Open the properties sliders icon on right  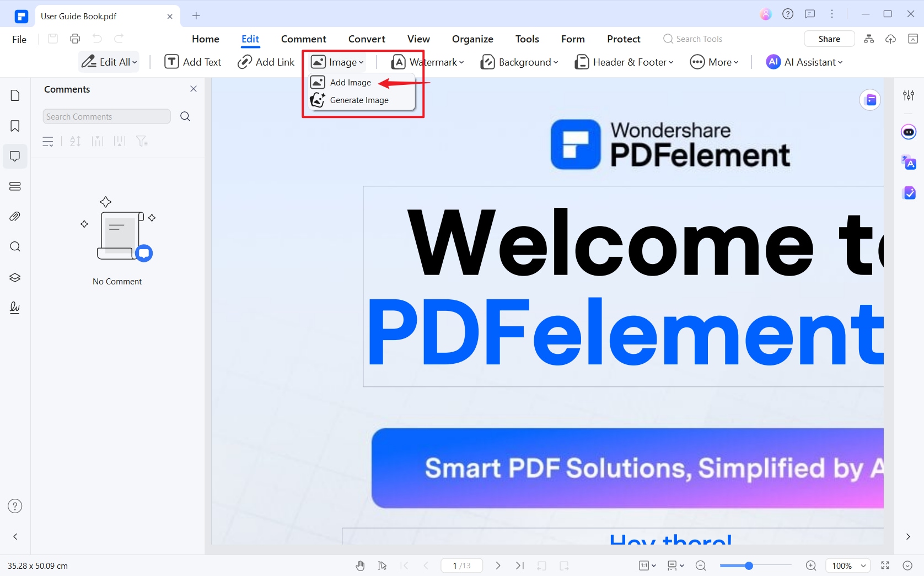coord(909,95)
